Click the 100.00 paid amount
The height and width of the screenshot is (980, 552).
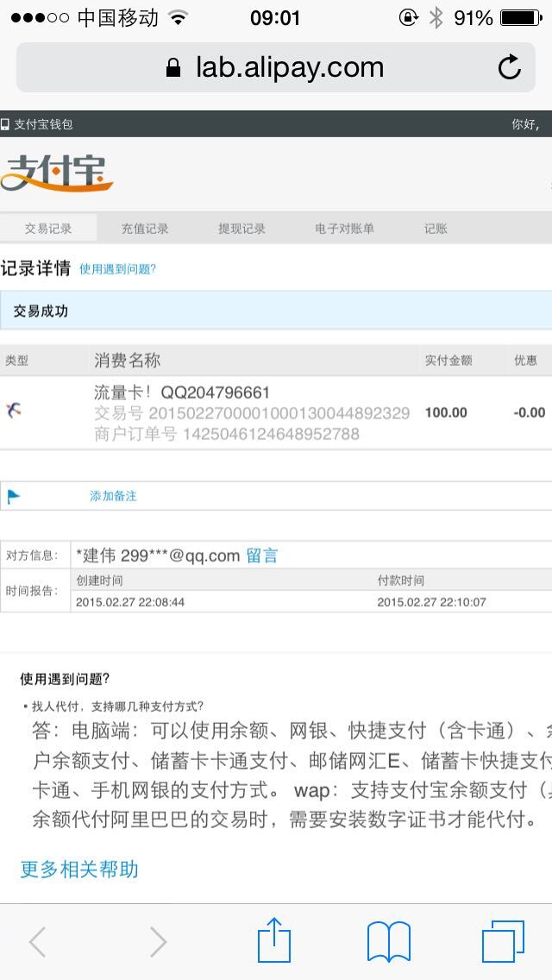pos(446,412)
